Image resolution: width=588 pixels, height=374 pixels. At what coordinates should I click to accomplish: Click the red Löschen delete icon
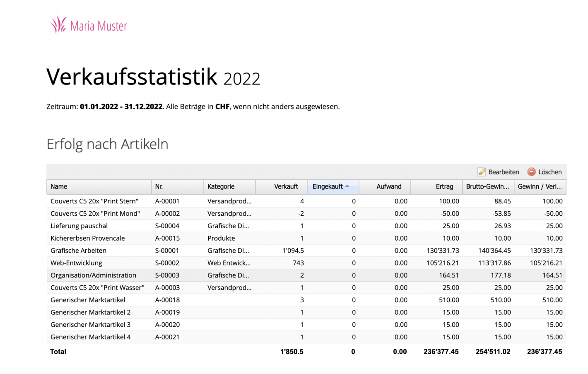530,172
